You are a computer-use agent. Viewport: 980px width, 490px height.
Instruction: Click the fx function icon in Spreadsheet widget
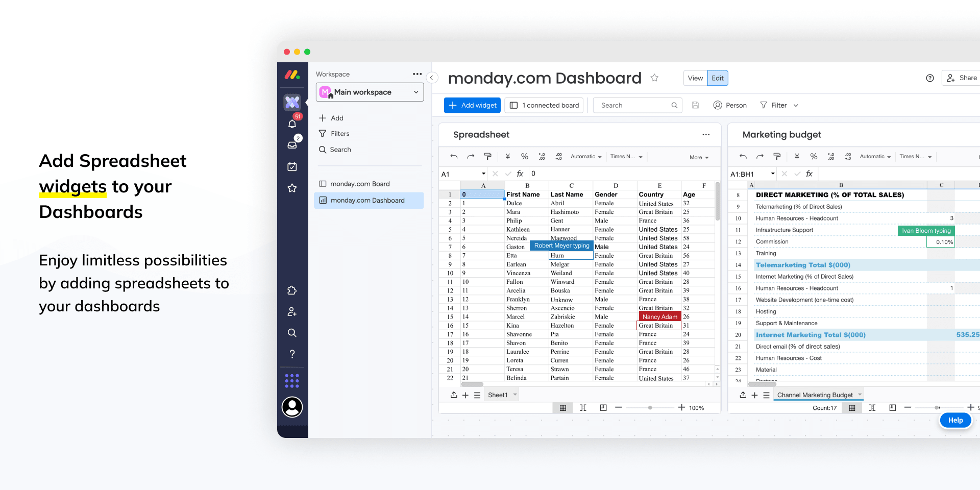(x=520, y=174)
